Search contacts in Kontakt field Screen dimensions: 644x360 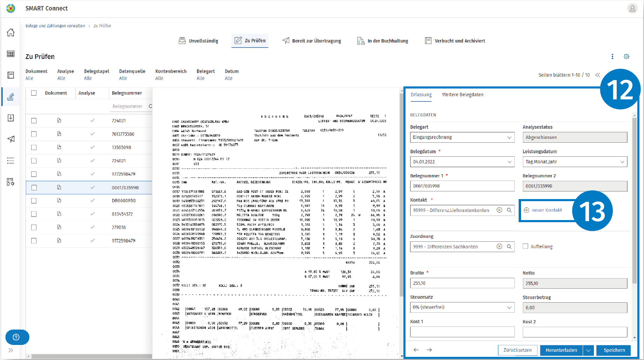point(509,210)
